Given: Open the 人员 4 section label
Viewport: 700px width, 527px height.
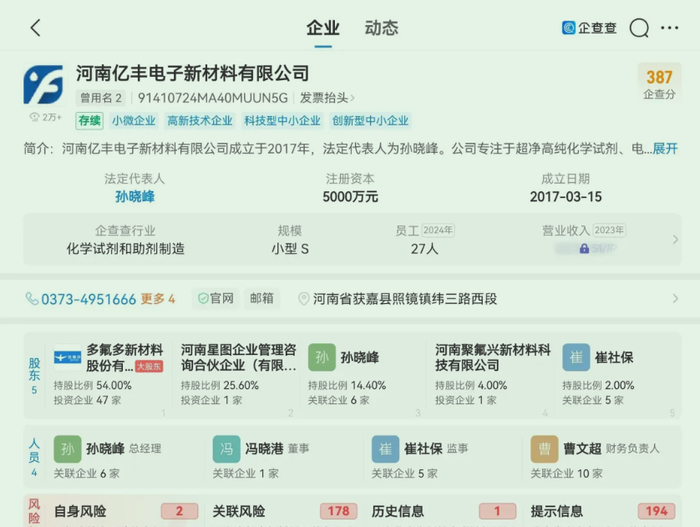Looking at the screenshot, I should pos(34,457).
